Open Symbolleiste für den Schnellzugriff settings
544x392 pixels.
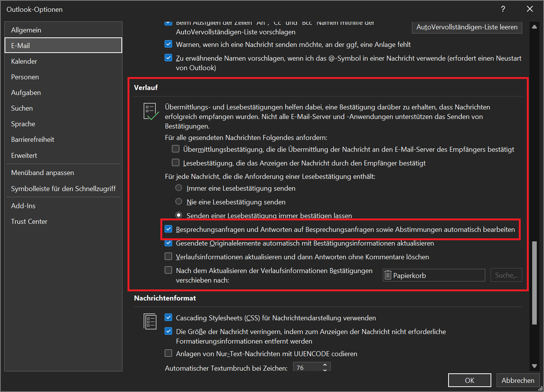tap(63, 188)
